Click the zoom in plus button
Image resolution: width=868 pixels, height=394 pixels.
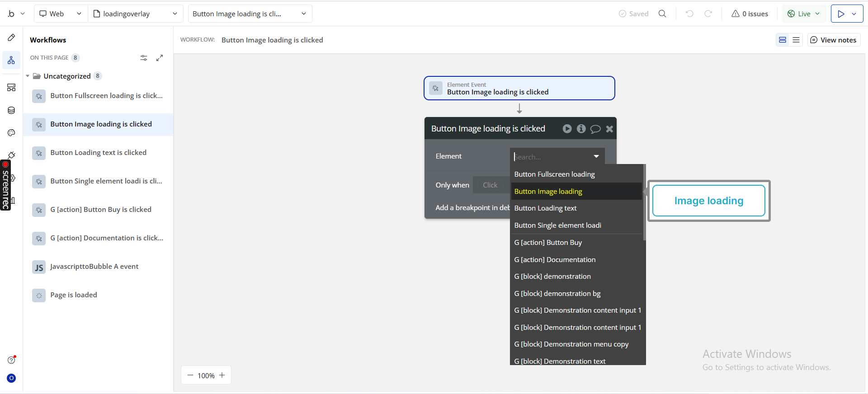click(x=222, y=375)
